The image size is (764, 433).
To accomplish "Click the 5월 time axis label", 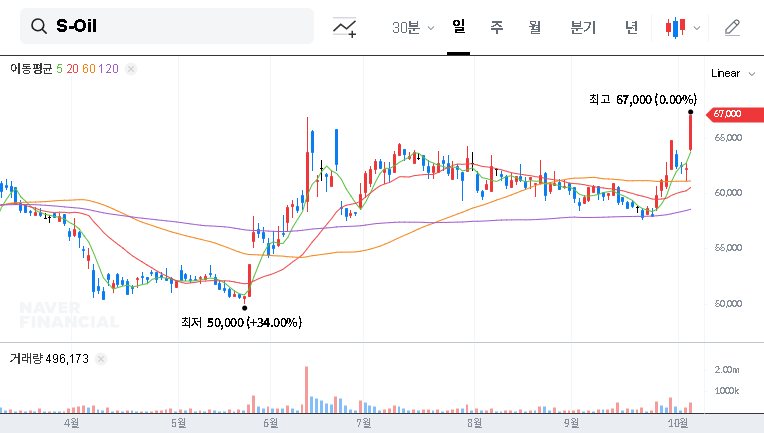I will coord(178,423).
